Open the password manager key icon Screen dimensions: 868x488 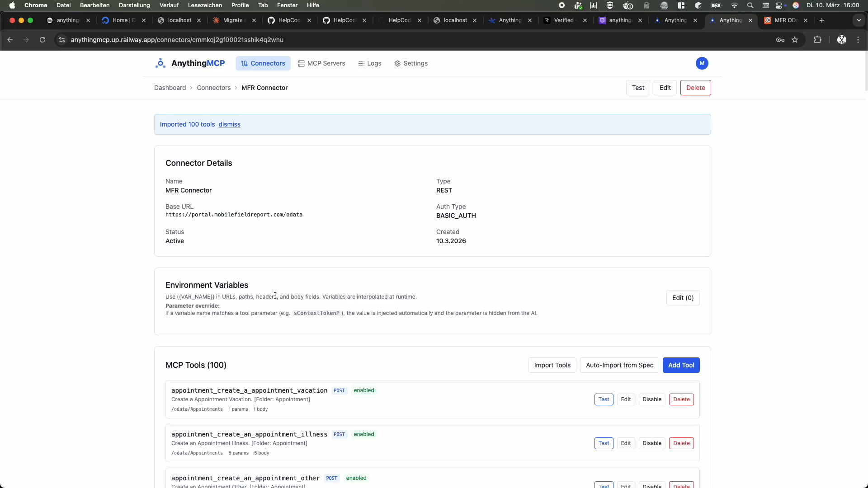(780, 40)
